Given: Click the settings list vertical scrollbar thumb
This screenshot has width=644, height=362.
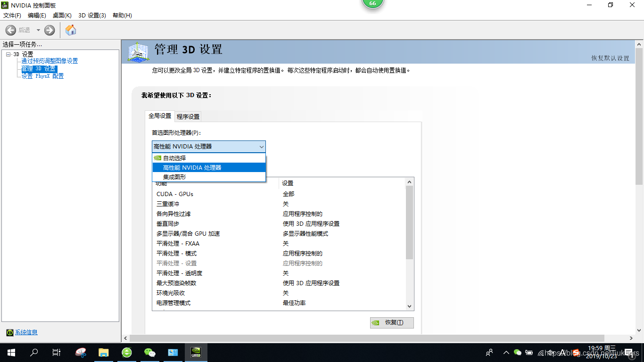Looking at the screenshot, I should 409,222.
